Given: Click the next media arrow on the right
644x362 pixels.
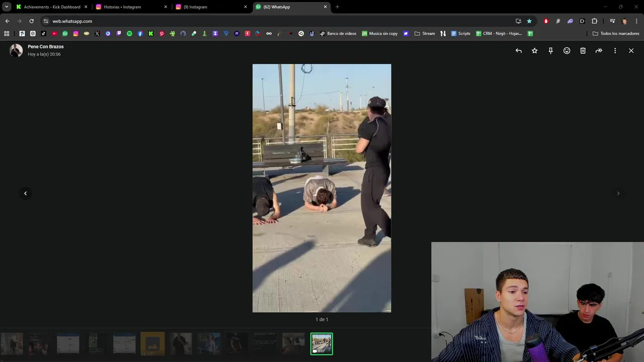Looking at the screenshot, I should click(x=618, y=193).
